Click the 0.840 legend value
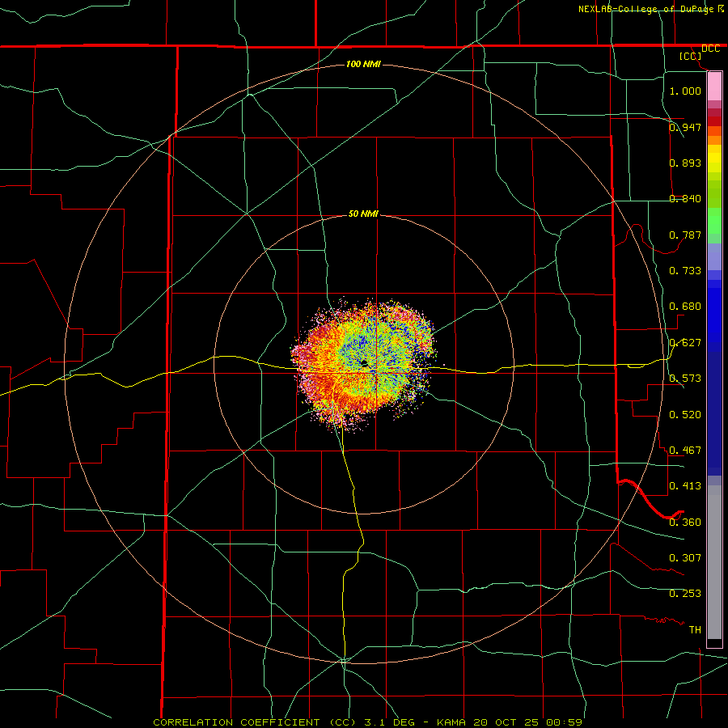 click(x=685, y=198)
